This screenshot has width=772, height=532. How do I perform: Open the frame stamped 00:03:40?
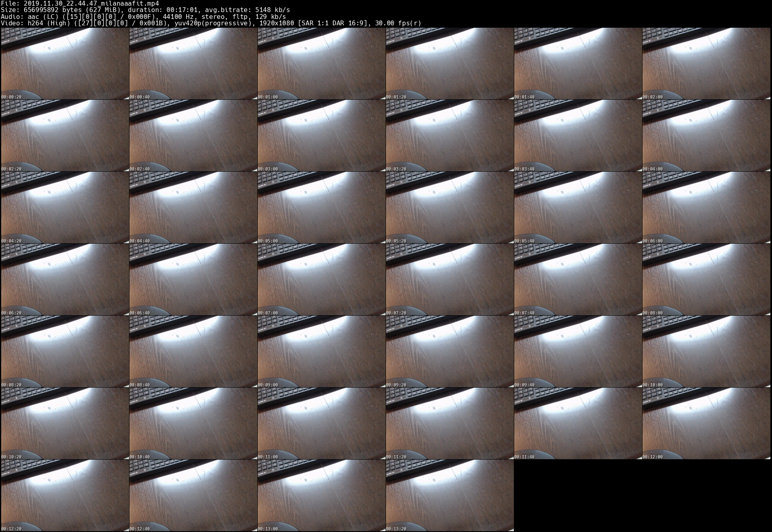[x=578, y=136]
